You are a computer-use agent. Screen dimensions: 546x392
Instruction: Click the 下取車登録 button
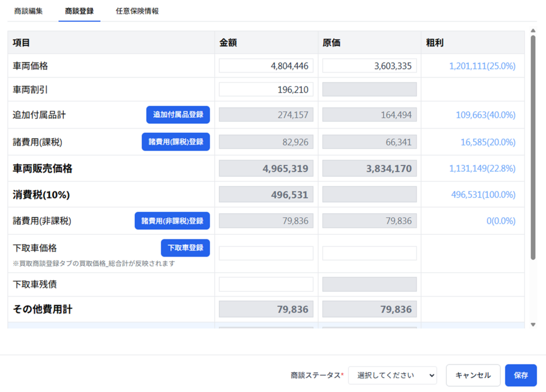pos(186,248)
